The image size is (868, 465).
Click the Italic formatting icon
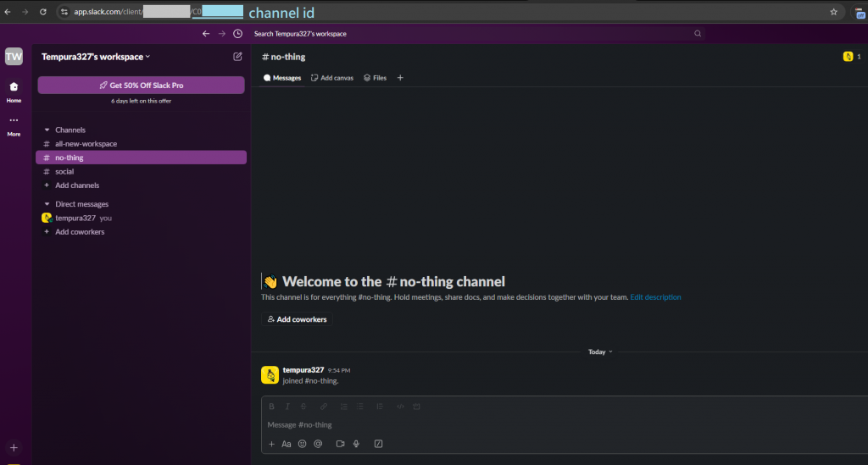pyautogui.click(x=287, y=407)
